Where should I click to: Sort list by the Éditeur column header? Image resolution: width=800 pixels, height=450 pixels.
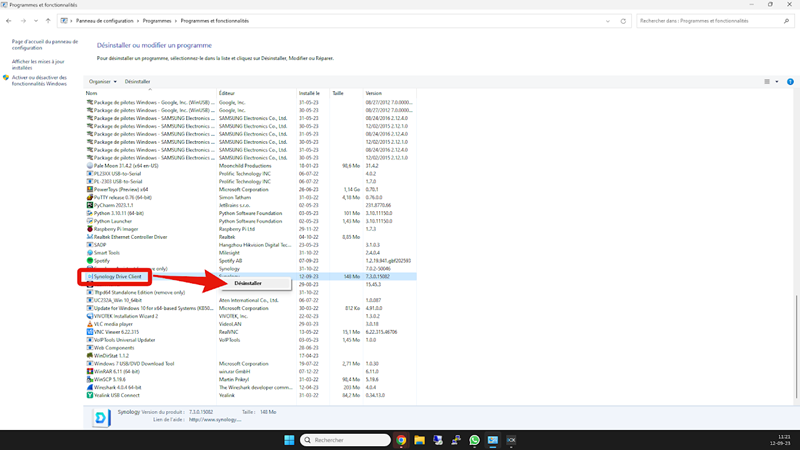pos(228,93)
